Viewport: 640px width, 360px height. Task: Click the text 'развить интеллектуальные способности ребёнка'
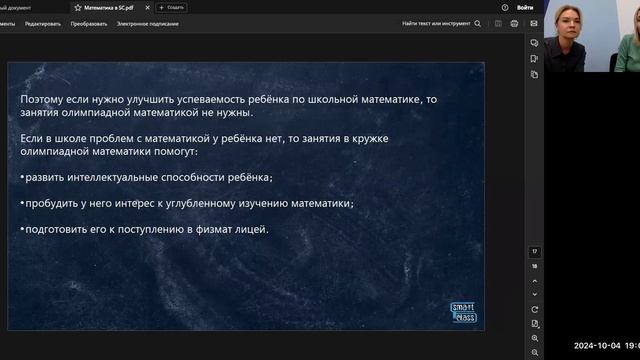[147, 178]
